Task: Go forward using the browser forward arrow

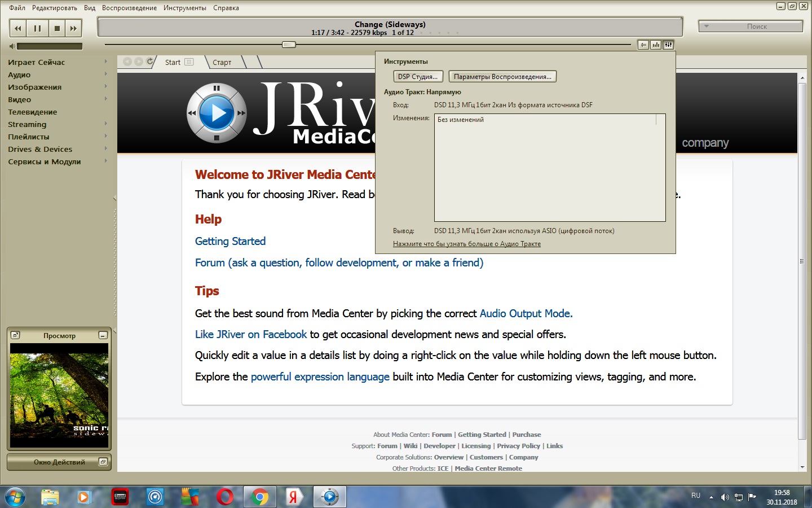Action: [139, 62]
